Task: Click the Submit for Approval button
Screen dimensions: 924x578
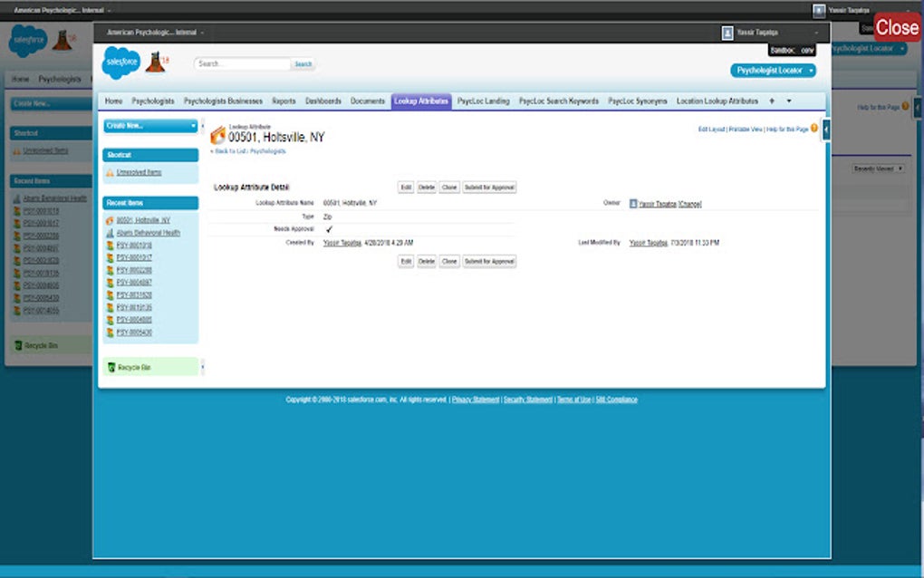Action: click(x=490, y=188)
